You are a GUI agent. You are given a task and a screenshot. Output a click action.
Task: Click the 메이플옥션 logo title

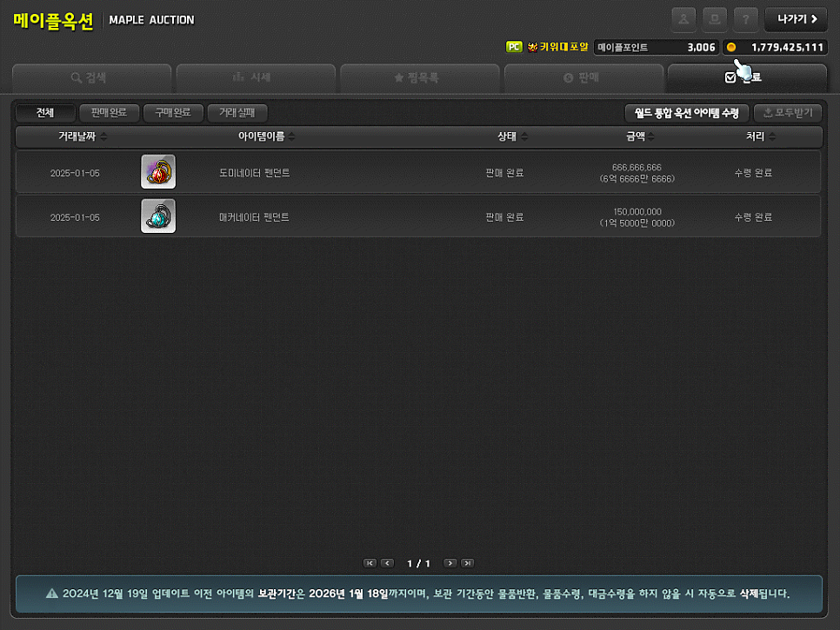(x=53, y=20)
